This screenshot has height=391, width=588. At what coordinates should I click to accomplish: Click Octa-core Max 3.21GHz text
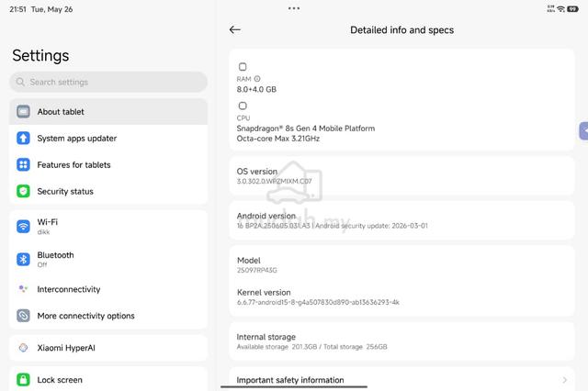[x=277, y=139]
